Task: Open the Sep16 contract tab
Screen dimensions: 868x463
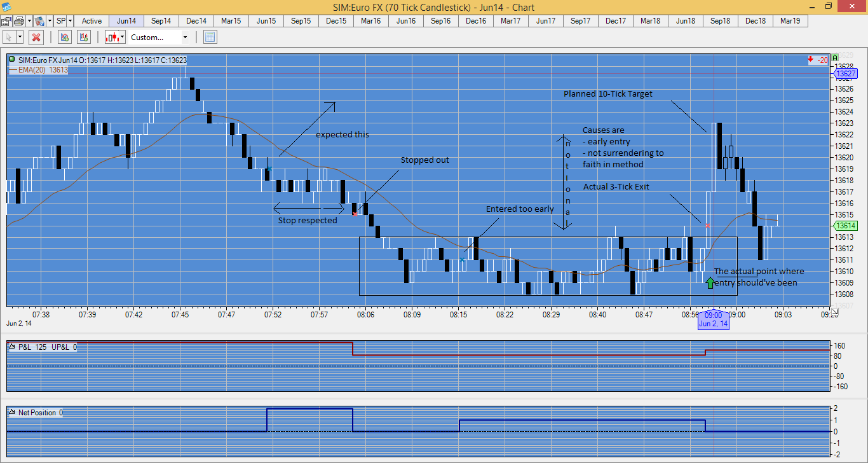Action: [441, 21]
